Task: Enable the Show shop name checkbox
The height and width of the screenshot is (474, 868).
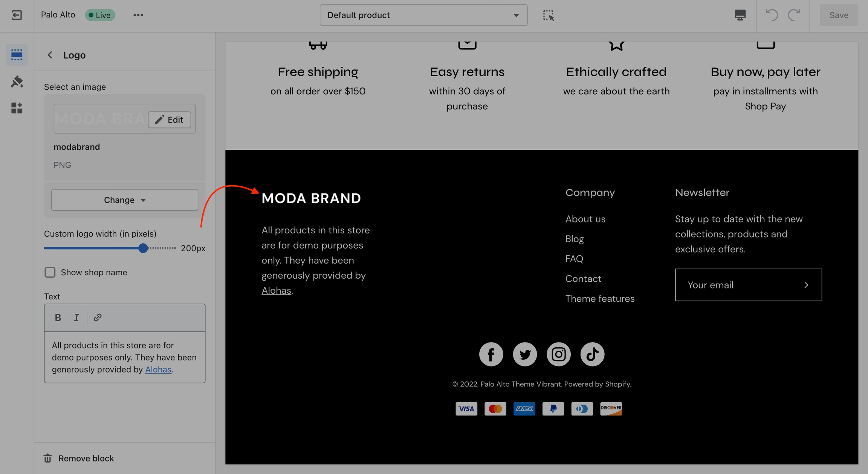Action: tap(50, 272)
